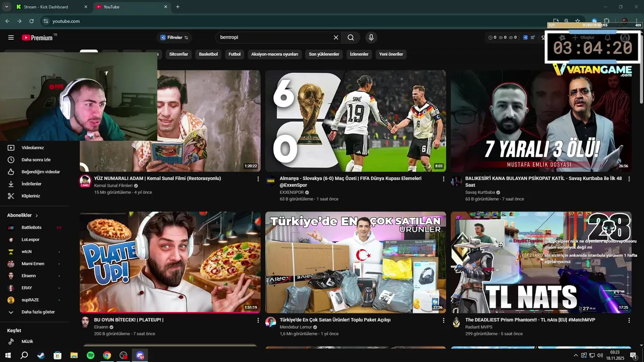Open Kliplerim clips with scissors icon

tap(35, 196)
